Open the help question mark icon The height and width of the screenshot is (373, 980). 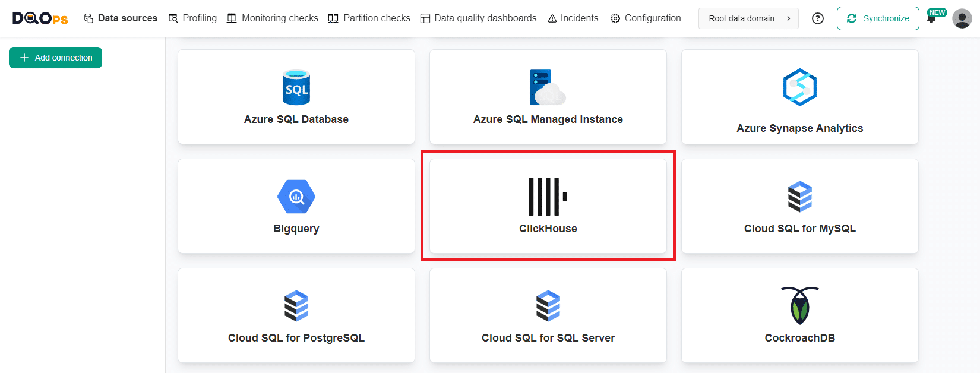pos(818,18)
